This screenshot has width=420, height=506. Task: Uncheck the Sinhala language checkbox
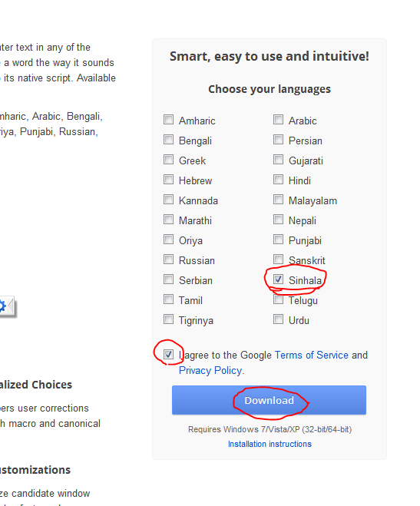click(278, 279)
